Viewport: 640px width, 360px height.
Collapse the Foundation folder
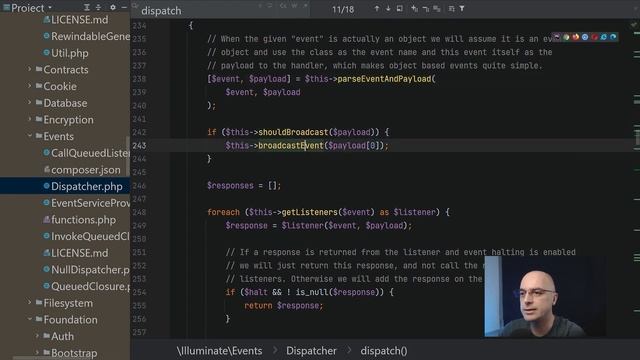[x=29, y=319]
